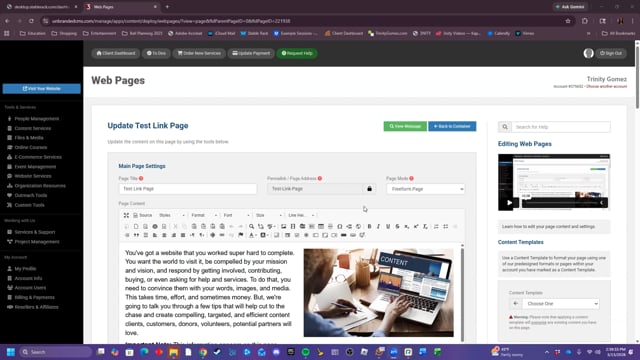Toggle bold formatting in editor
640x360 pixels.
[x=369, y=226]
